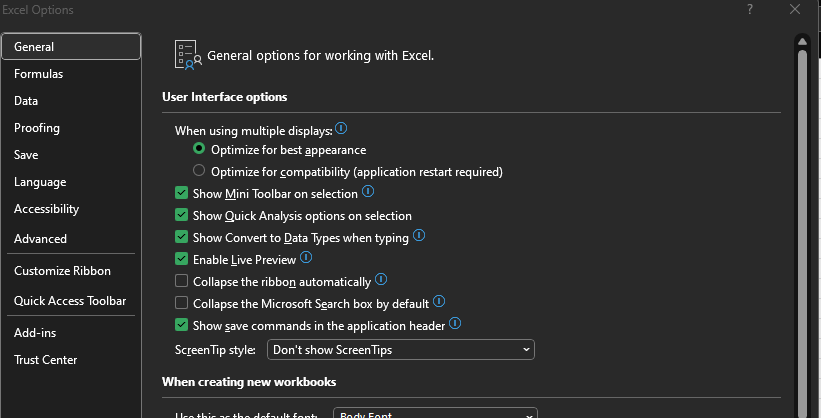Image resolution: width=821 pixels, height=418 pixels.
Task: Click info icon next to Microsoft Search box option
Action: [x=439, y=302]
